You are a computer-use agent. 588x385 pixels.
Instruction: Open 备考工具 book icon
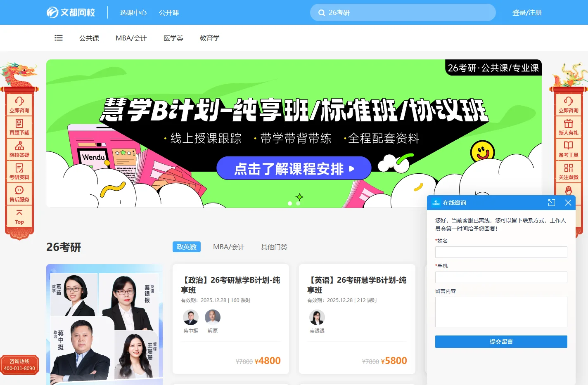(x=569, y=149)
